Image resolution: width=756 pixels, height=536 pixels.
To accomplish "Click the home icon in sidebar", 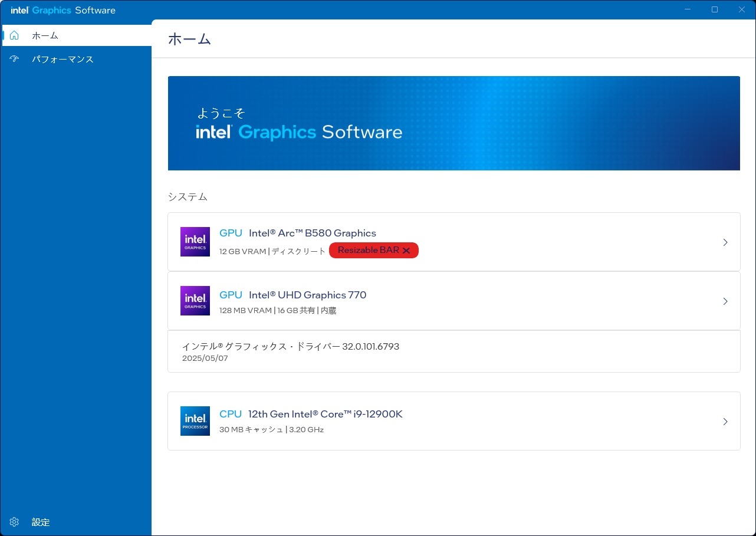I will click(14, 35).
